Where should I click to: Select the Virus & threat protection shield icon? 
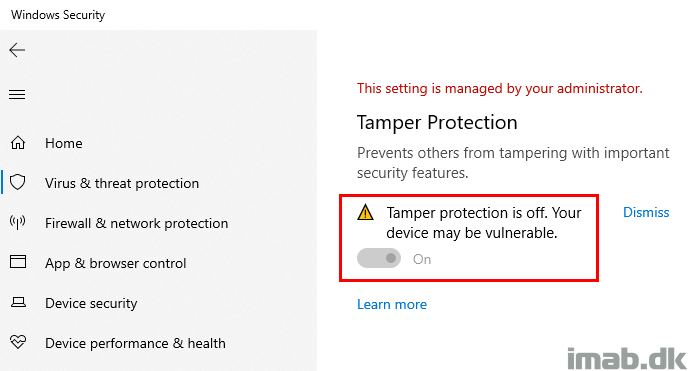pyautogui.click(x=18, y=182)
